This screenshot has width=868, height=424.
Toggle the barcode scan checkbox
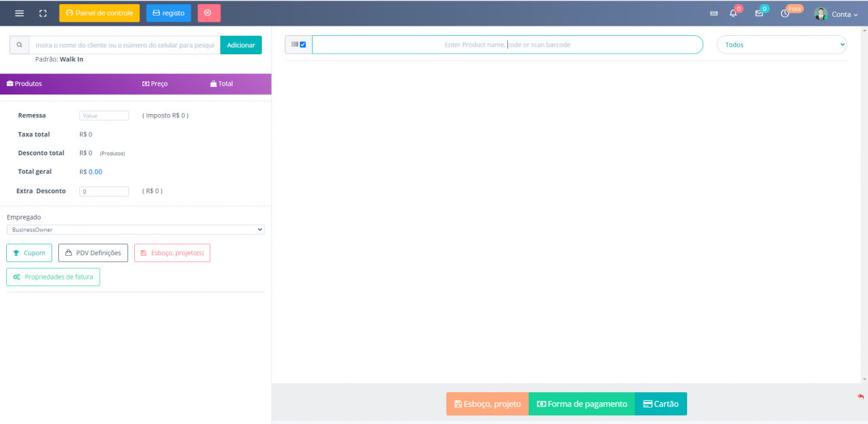[x=302, y=45]
